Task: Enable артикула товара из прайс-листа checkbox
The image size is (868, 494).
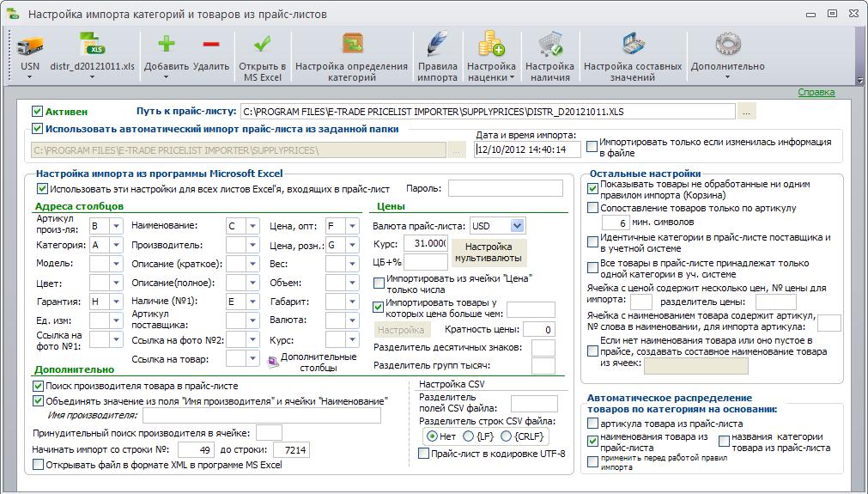Action: coord(592,424)
